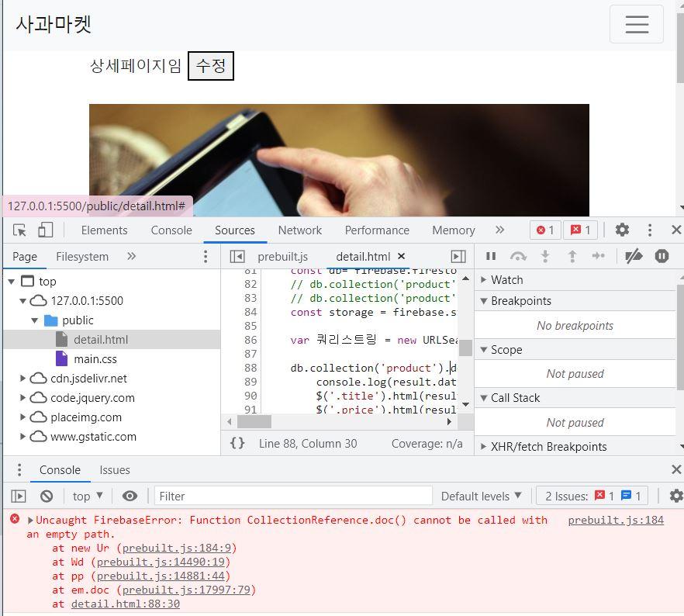Click the code editor vertical scrollbar thumb
The height and width of the screenshot is (616, 684).
point(465,348)
